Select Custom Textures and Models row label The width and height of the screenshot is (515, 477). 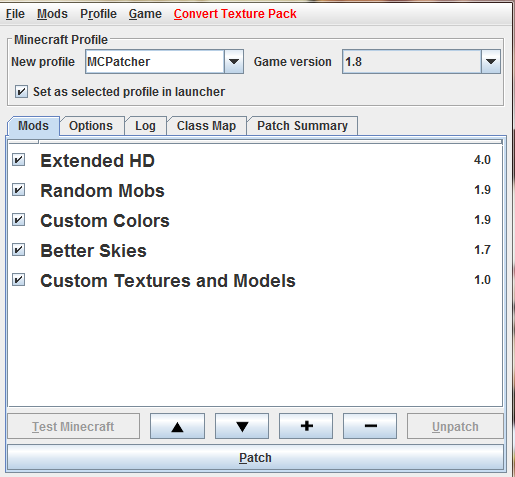pos(168,281)
